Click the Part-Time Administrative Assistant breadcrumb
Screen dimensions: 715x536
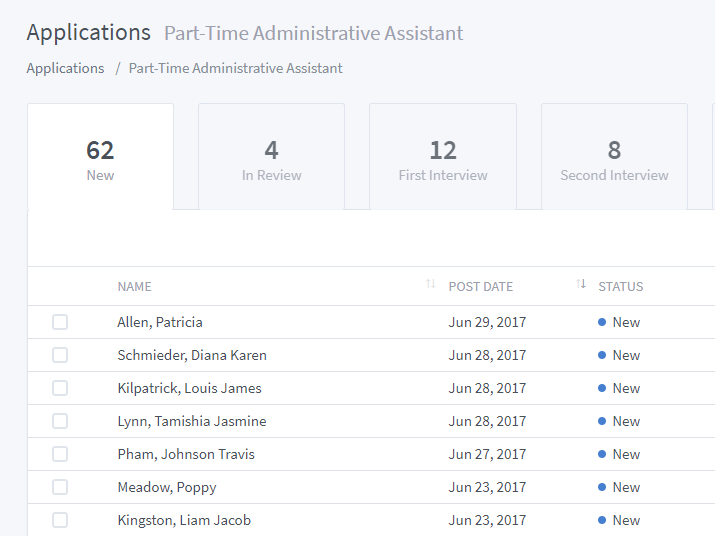pos(235,68)
